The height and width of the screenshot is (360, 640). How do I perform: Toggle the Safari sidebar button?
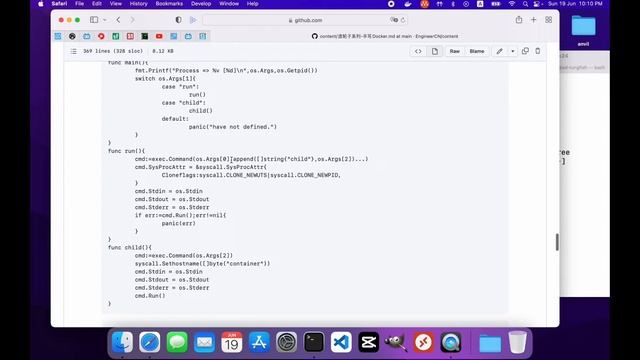[94, 20]
